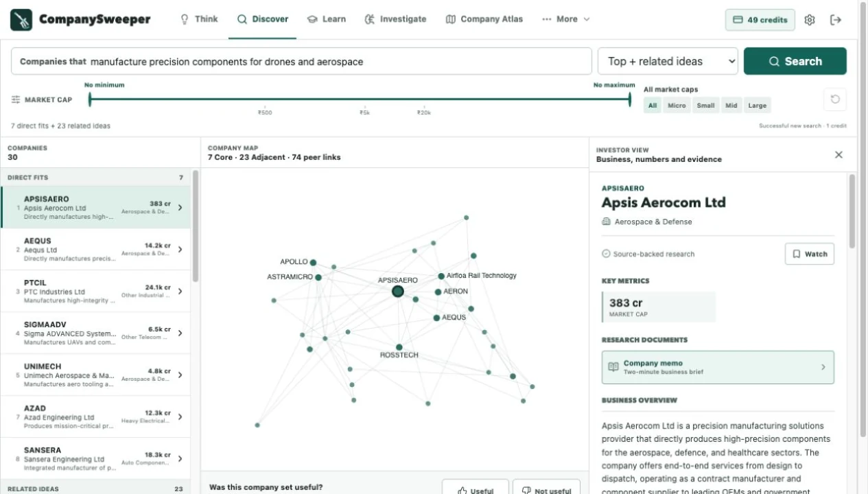The width and height of the screenshot is (868, 494).
Task: Click the 383 cr market cap metric
Action: 659,307
